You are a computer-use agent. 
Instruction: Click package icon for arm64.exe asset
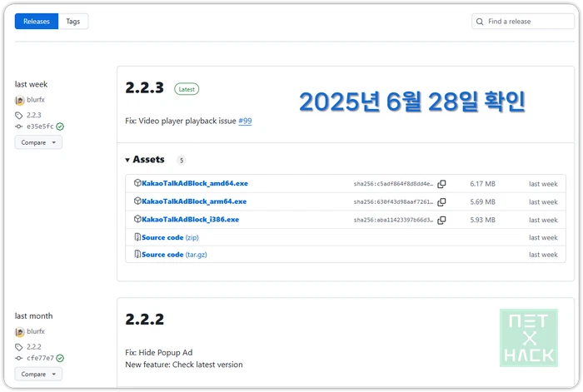tap(137, 201)
